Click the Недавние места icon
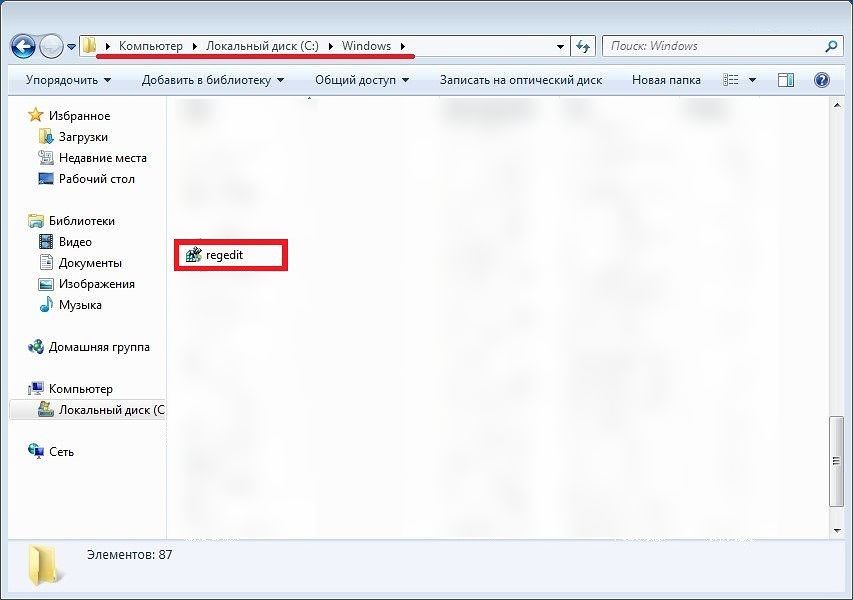The image size is (853, 600). coord(46,158)
